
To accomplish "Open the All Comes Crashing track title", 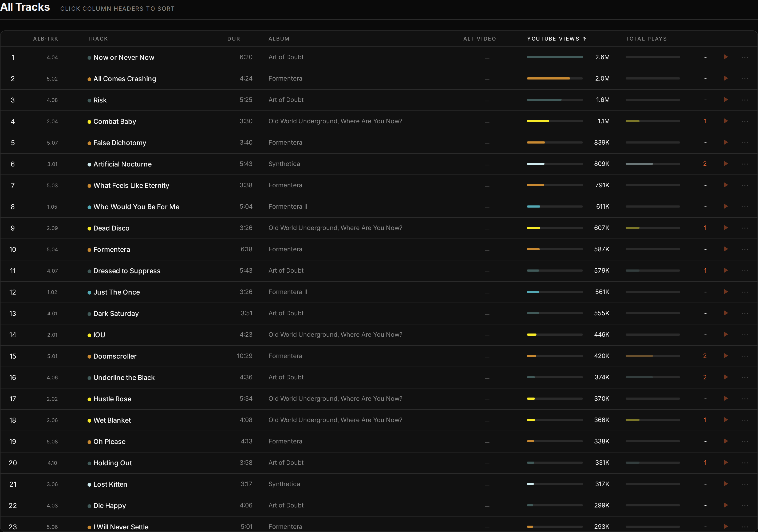I will 125,78.
